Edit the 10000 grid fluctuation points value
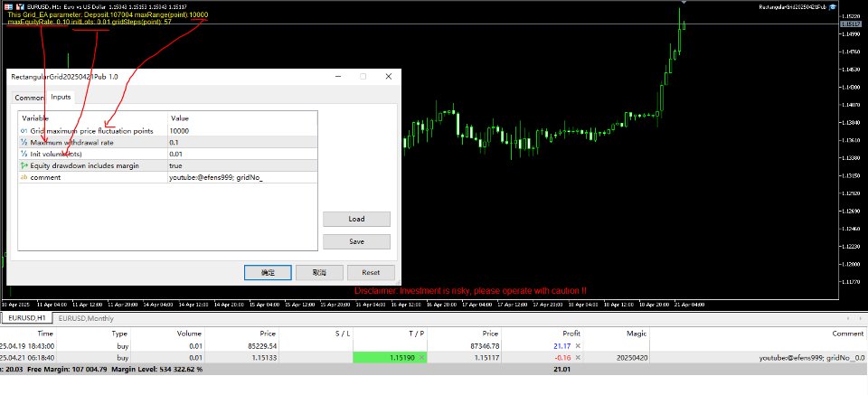 [242, 131]
